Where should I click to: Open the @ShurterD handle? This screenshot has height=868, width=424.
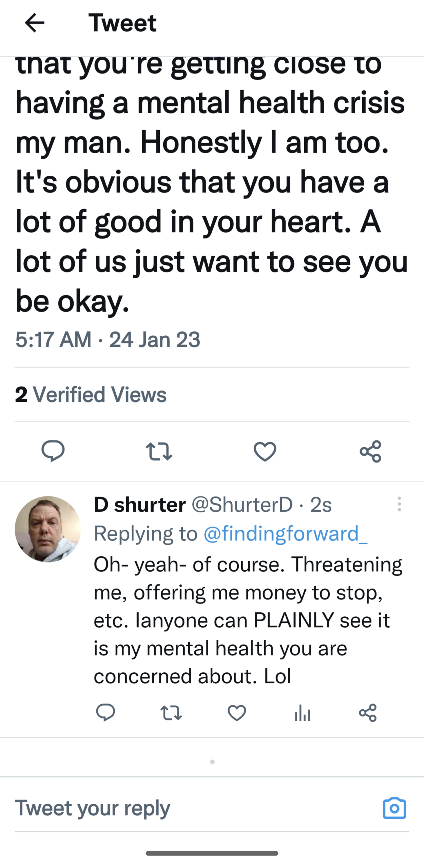pyautogui.click(x=242, y=505)
